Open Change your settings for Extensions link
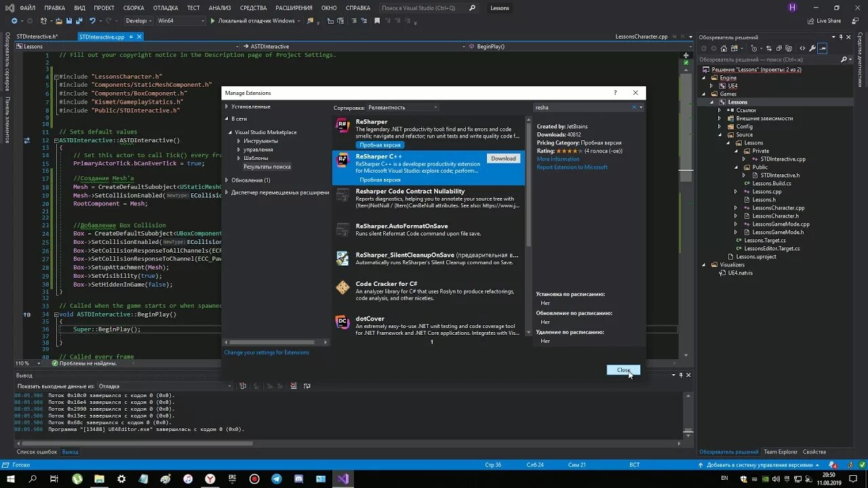This screenshot has width=868, height=488. (267, 352)
